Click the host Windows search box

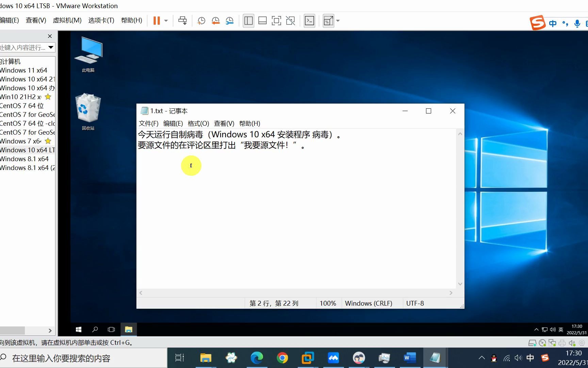coord(83,358)
